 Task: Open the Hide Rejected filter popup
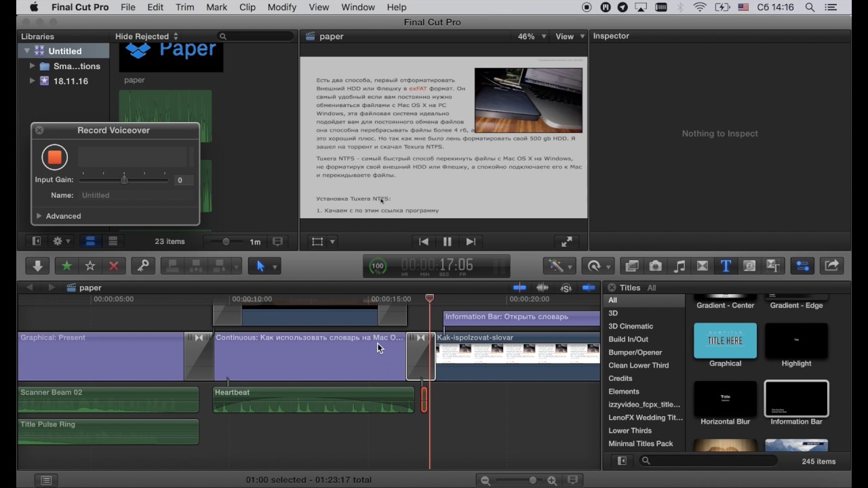pos(146,37)
